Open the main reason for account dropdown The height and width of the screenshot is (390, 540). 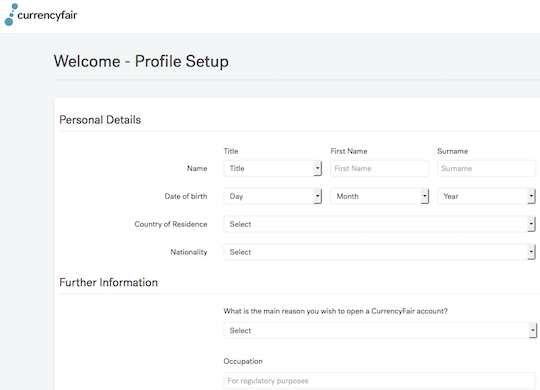[x=380, y=331]
